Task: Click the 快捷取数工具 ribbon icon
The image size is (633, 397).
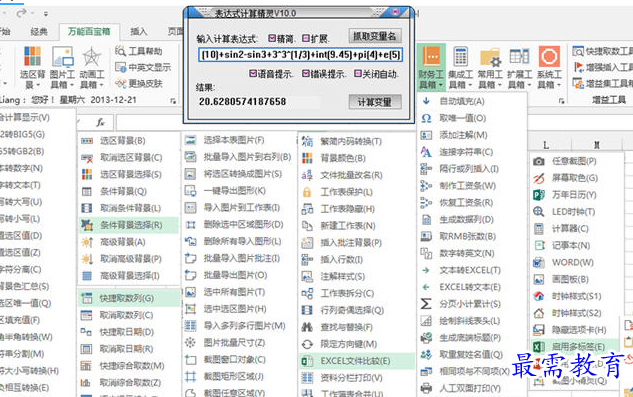Action: point(578,51)
